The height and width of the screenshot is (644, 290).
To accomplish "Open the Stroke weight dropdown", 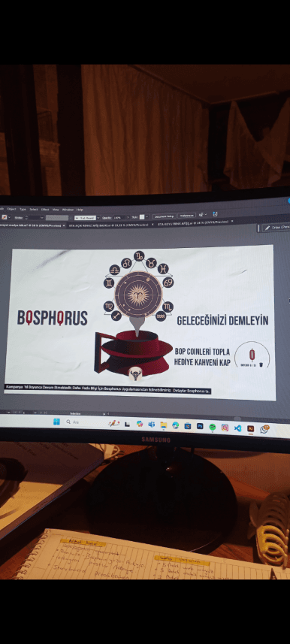I will (x=42, y=217).
